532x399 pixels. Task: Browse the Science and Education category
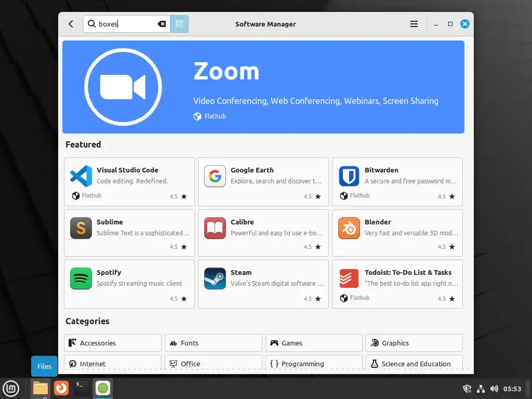tap(414, 363)
